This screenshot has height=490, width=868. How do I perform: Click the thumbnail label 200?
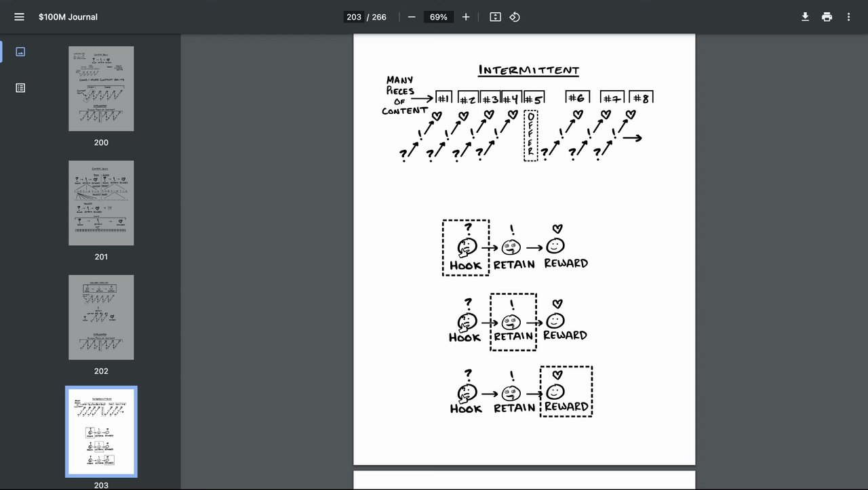click(101, 142)
